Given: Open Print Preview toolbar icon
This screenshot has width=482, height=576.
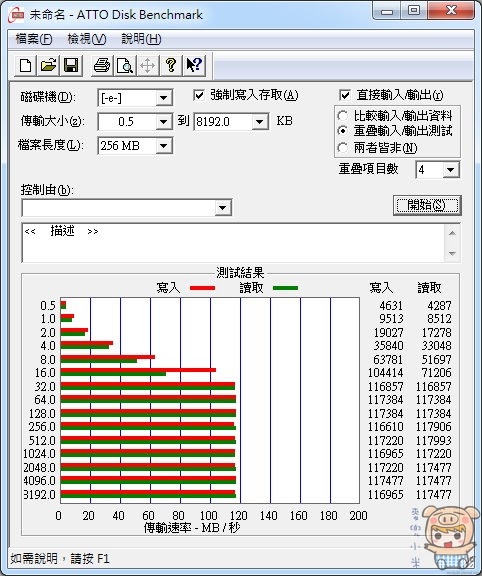Looking at the screenshot, I should click(x=125, y=66).
